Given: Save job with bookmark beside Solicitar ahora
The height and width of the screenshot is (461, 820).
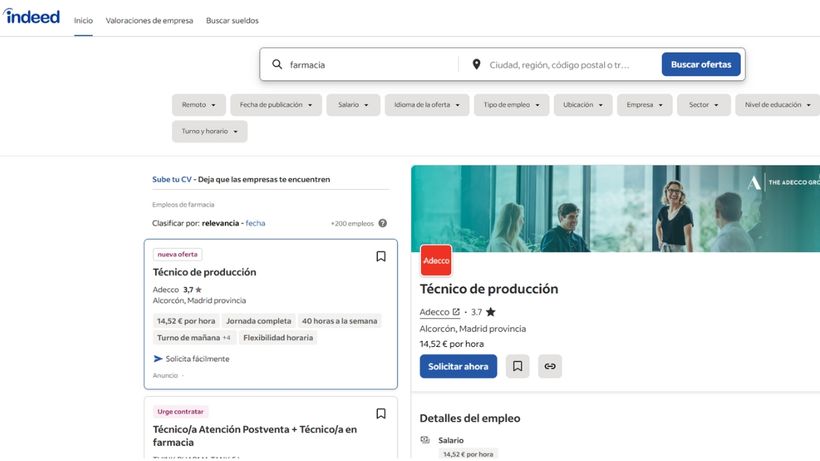Looking at the screenshot, I should (517, 366).
